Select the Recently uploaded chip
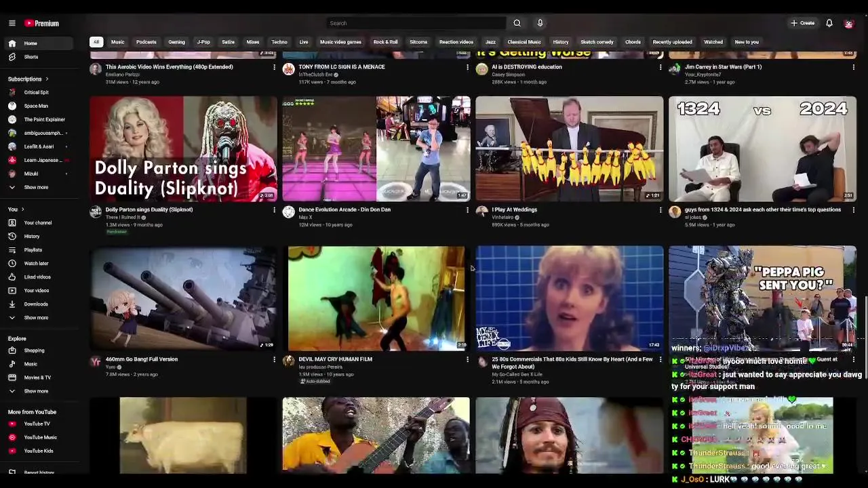The height and width of the screenshot is (488, 868). (672, 42)
